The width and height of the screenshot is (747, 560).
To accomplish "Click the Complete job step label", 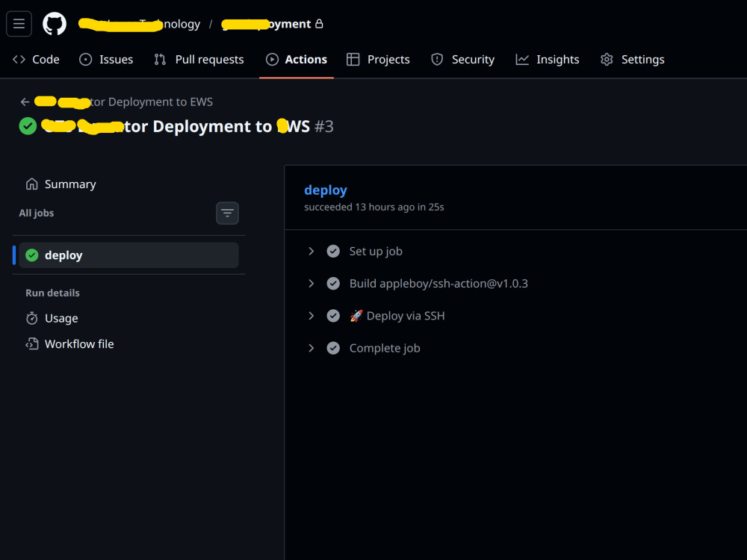I will coord(385,348).
